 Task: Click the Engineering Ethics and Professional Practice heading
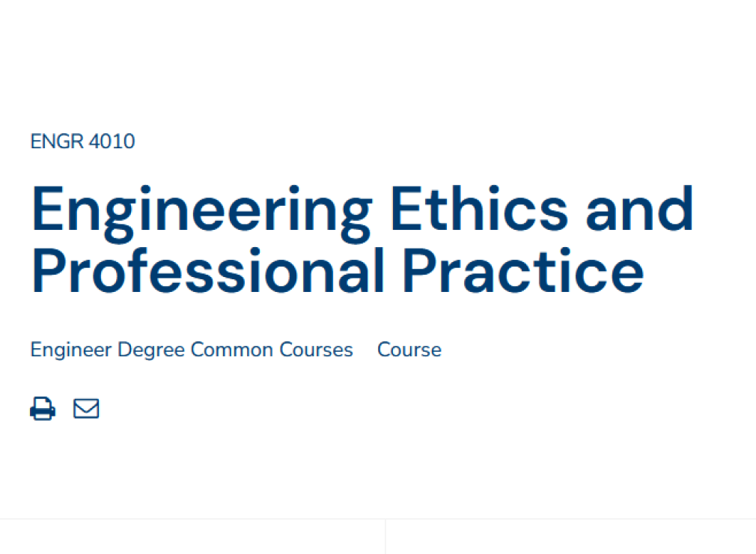[362, 239]
